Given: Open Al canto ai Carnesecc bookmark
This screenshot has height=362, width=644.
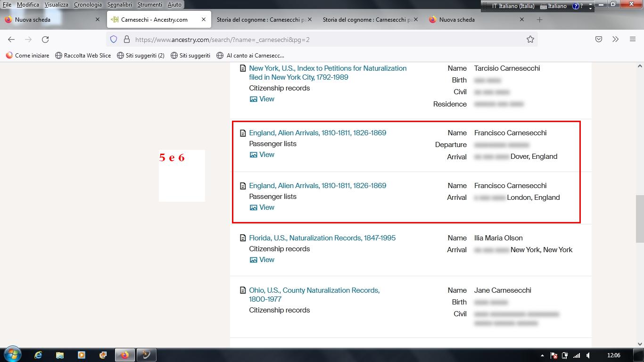Looking at the screenshot, I should coord(250,56).
